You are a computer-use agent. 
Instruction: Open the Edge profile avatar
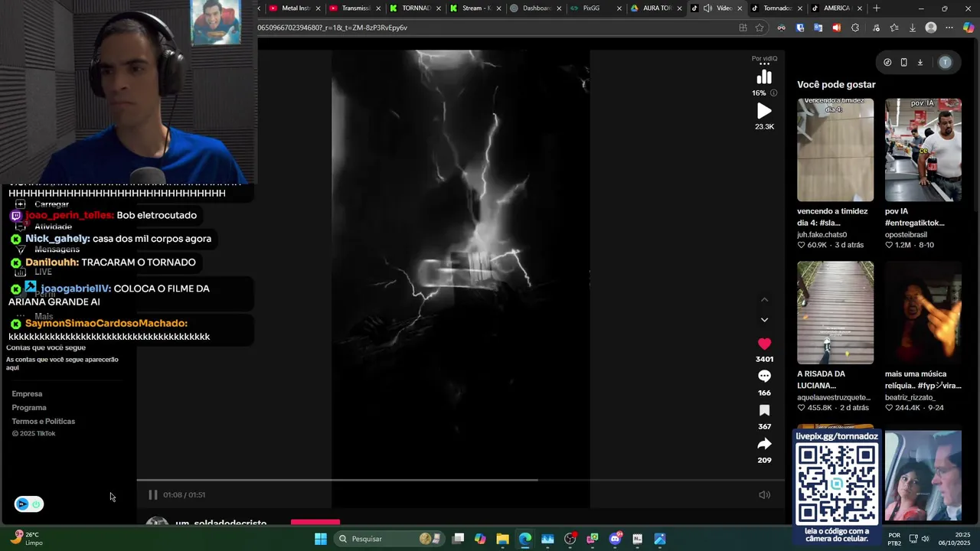(931, 28)
